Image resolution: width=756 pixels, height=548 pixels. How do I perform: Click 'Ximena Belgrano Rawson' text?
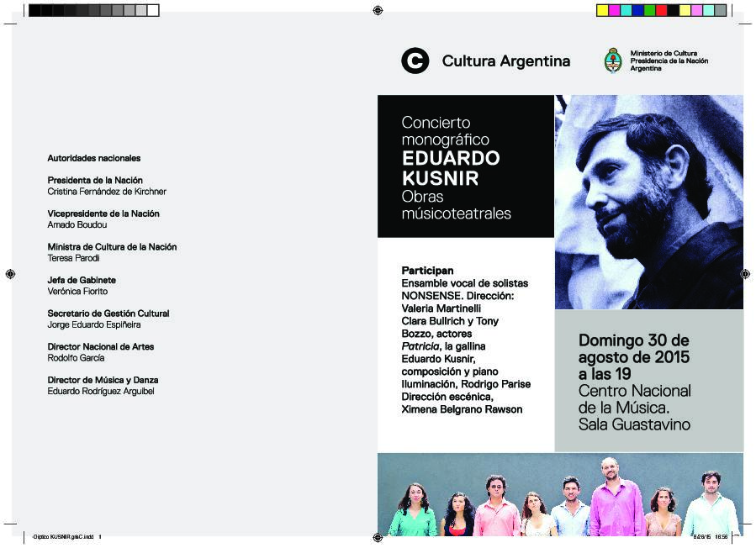[462, 409]
